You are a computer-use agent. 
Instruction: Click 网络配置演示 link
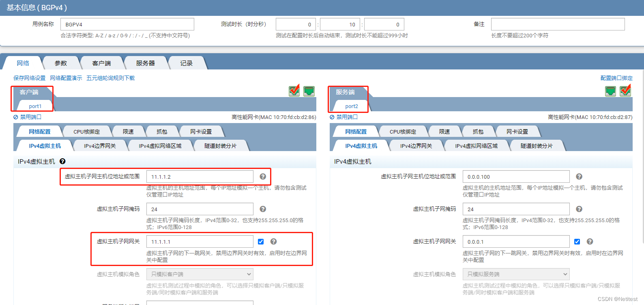[x=66, y=78]
